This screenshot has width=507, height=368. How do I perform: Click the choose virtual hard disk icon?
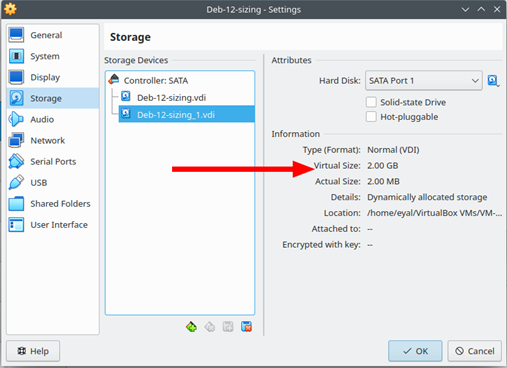493,81
